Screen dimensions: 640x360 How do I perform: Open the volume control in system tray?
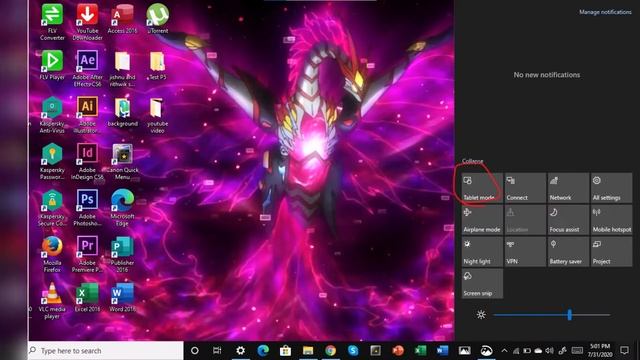tap(549, 351)
